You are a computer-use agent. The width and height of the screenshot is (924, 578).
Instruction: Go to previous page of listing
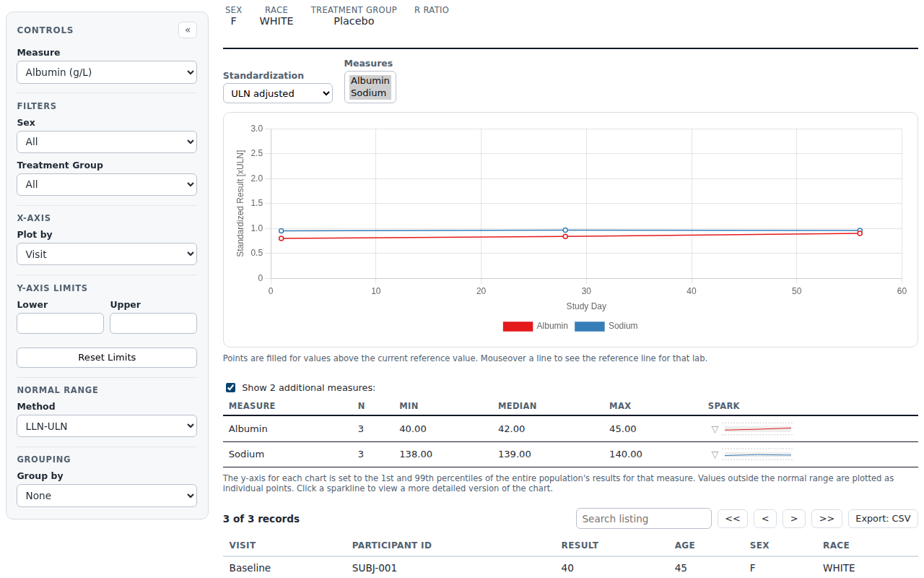click(765, 519)
